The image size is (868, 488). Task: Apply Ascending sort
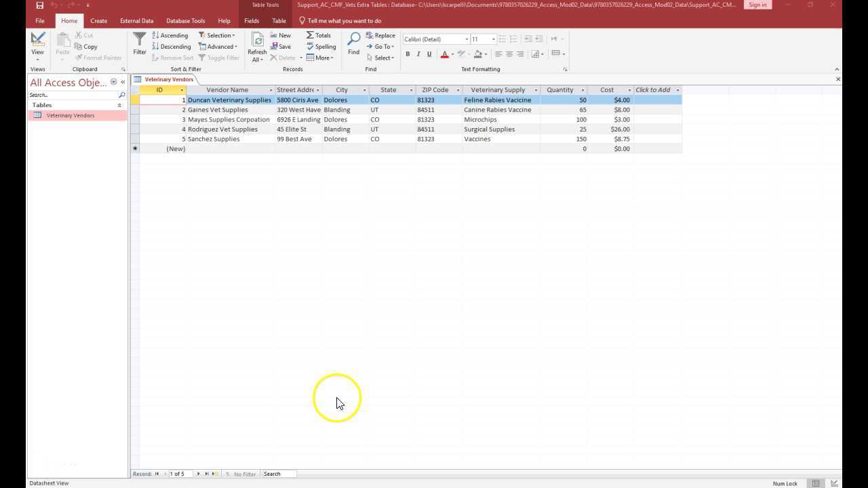point(170,35)
